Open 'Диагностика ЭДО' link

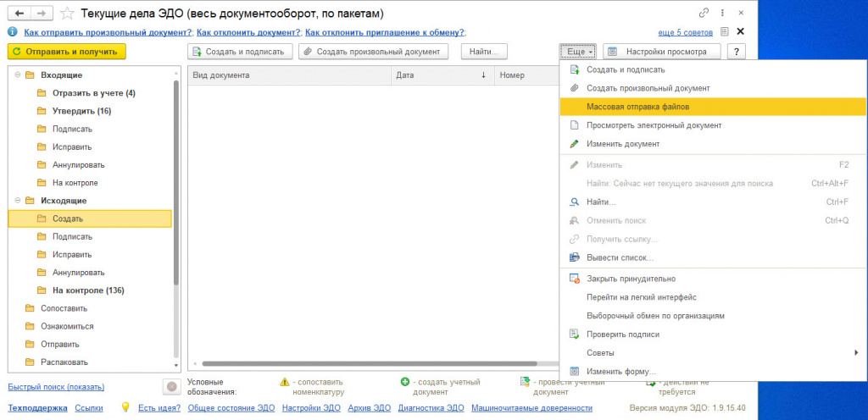coord(431,408)
